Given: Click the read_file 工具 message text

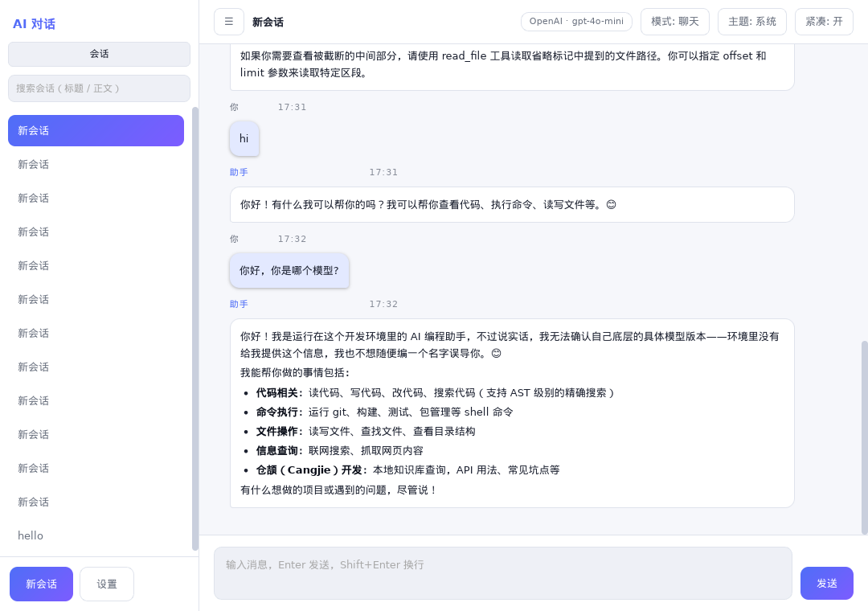Looking at the screenshot, I should click(503, 64).
